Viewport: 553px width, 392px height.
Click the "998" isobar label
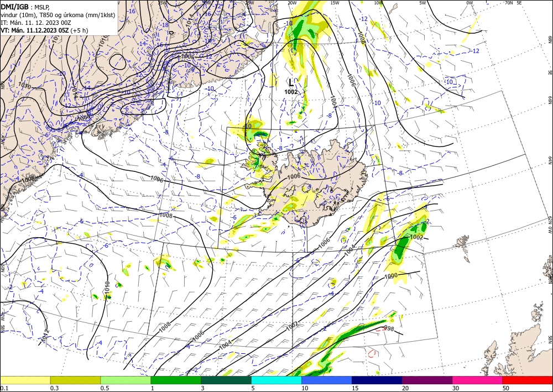pyautogui.click(x=389, y=329)
